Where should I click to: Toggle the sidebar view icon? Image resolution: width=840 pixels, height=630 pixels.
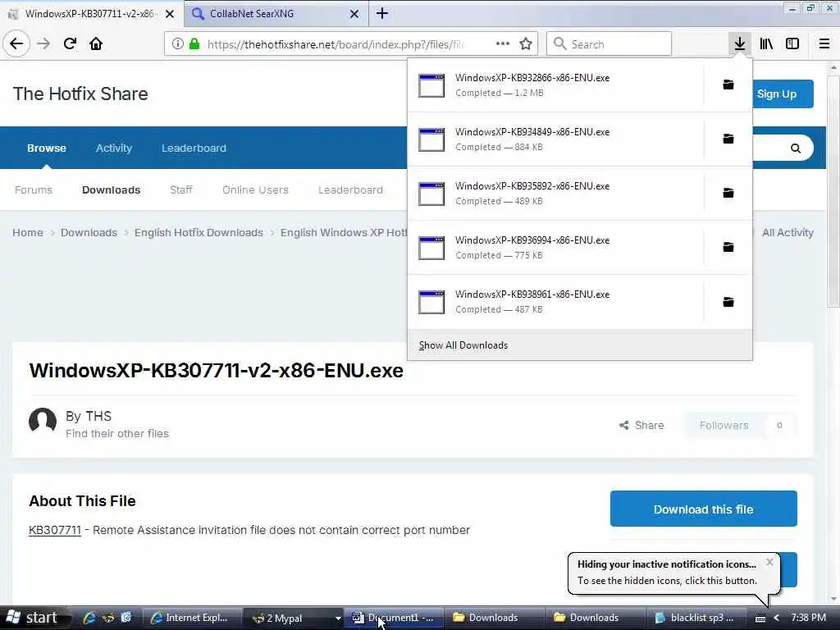[x=792, y=43]
